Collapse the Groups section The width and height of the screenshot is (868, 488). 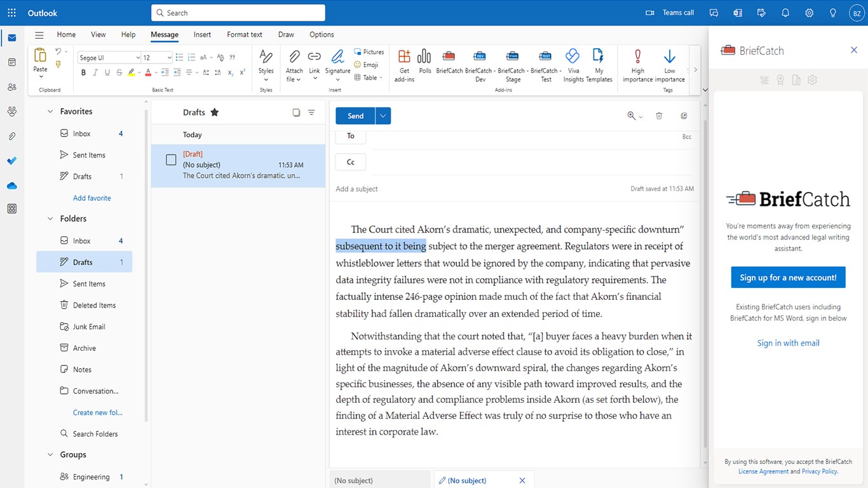coord(50,454)
